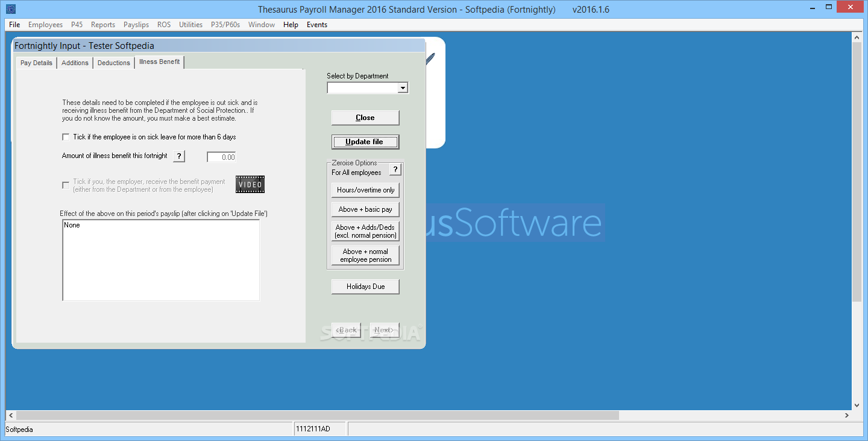
Task: Open Holidays Due
Action: coord(365,287)
